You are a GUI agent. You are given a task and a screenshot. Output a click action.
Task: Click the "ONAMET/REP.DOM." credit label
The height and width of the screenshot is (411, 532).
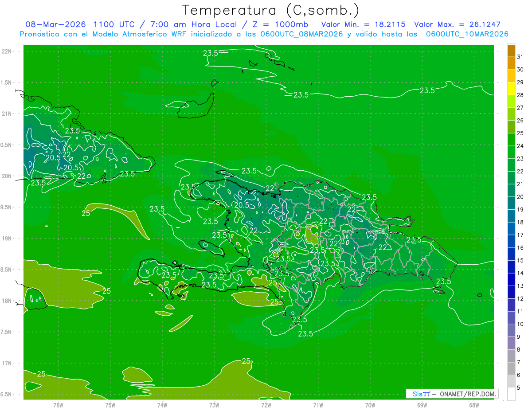pyautogui.click(x=468, y=394)
